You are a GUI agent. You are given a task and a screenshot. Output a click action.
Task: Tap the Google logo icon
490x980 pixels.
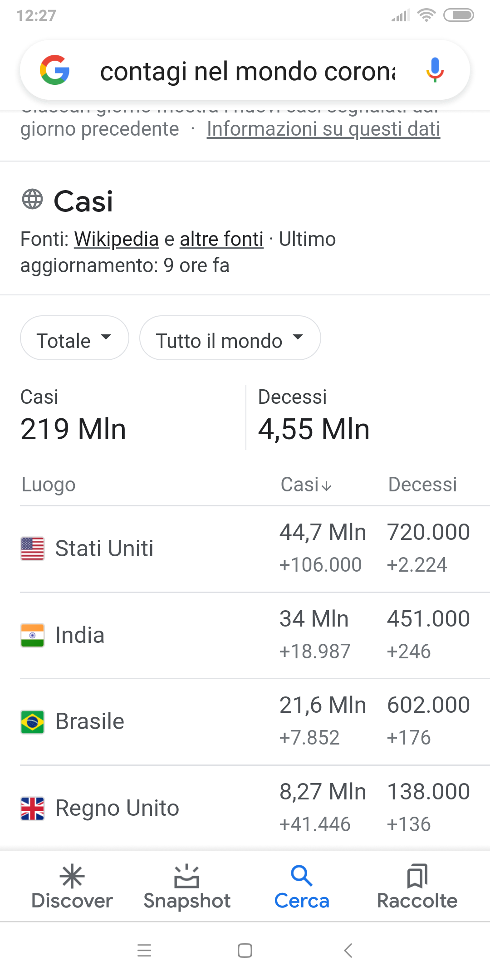55,70
